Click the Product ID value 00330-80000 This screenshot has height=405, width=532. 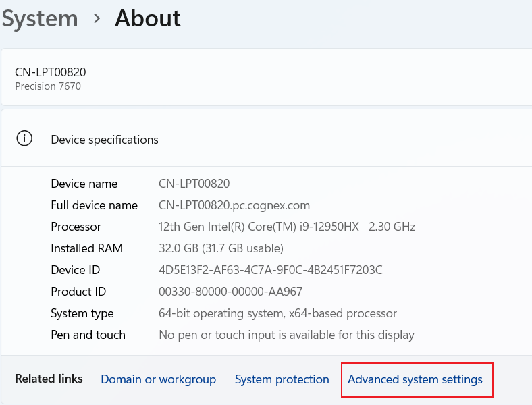(x=230, y=292)
